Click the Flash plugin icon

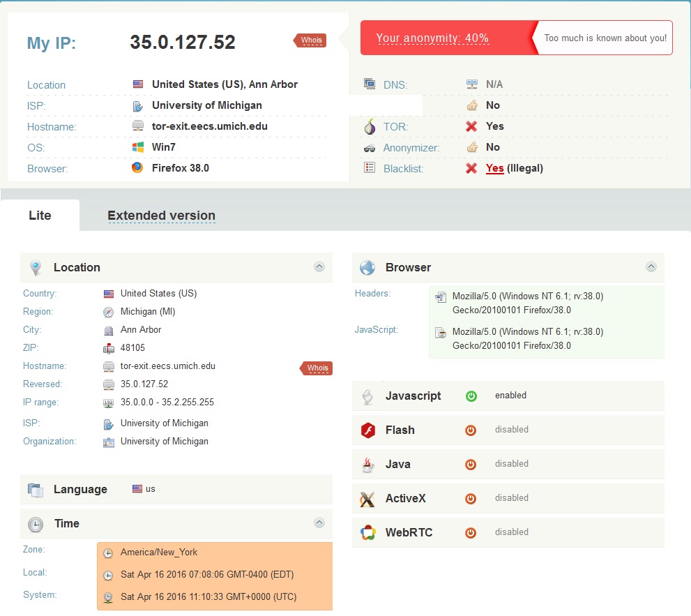(x=367, y=430)
